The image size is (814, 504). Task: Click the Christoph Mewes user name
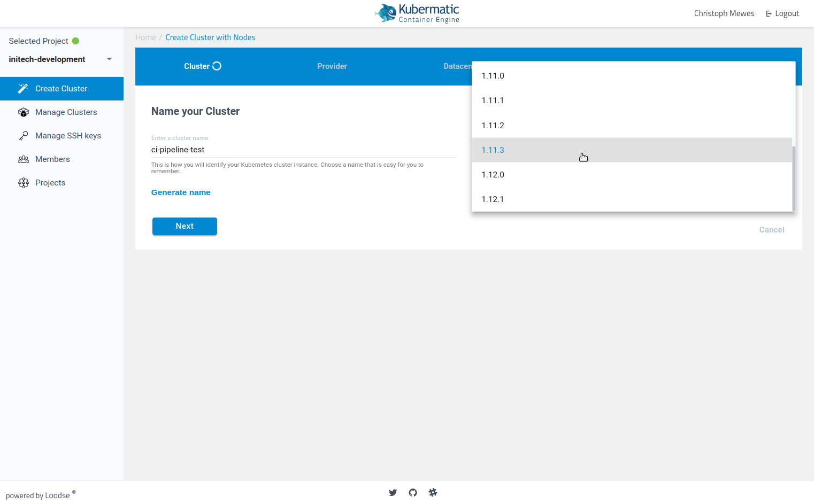724,13
